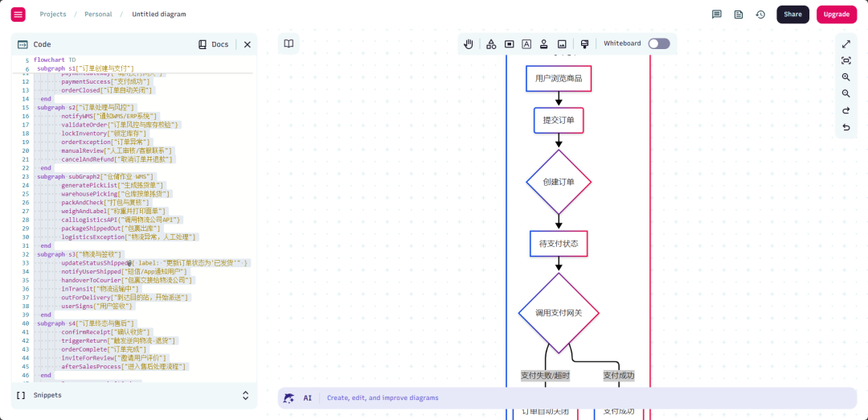The height and width of the screenshot is (420, 868).
Task: Go to Personal breadcrumb folder
Action: click(x=98, y=14)
